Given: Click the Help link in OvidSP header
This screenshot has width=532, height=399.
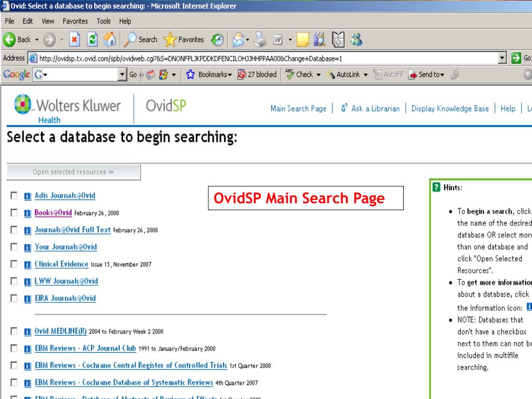Looking at the screenshot, I should tap(508, 109).
